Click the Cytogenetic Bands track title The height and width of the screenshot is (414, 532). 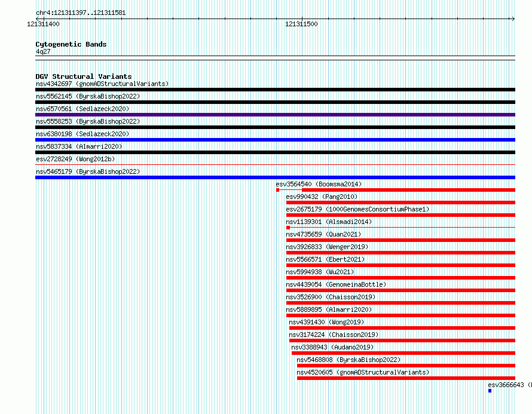71,44
